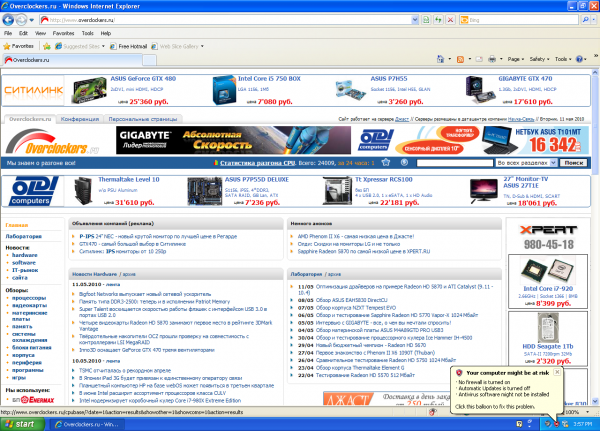Open ASUS GeForce GTX 480 product link

143,78
